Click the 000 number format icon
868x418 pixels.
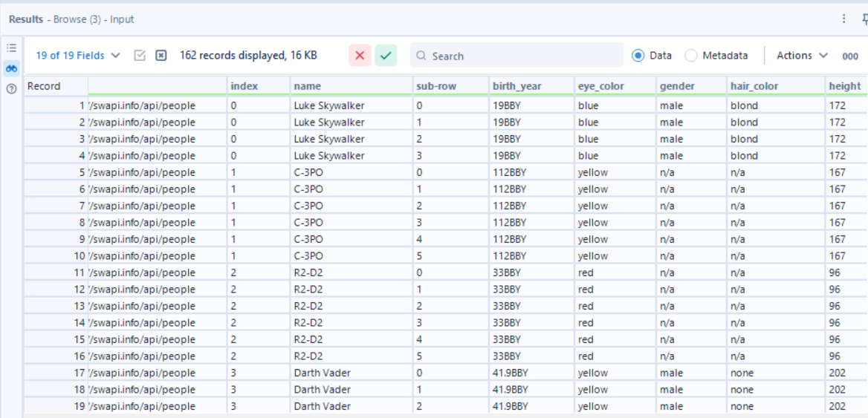coord(850,56)
